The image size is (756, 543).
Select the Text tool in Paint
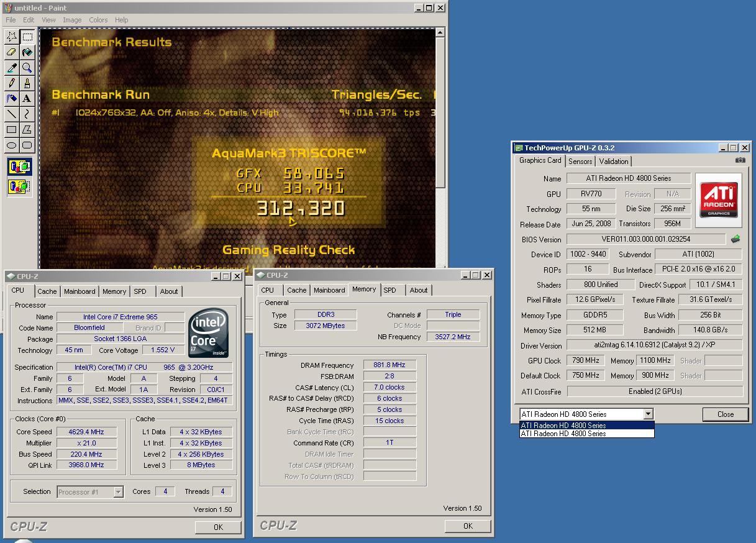click(x=27, y=99)
